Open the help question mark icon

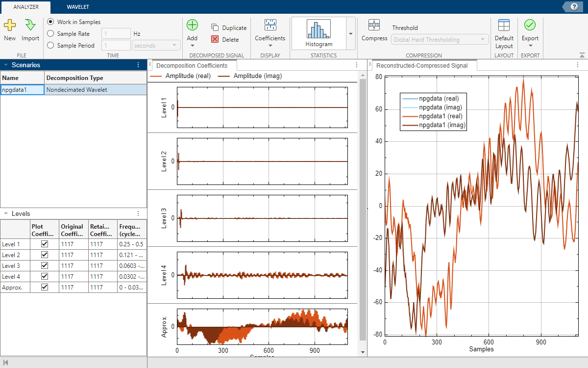coord(573,6)
